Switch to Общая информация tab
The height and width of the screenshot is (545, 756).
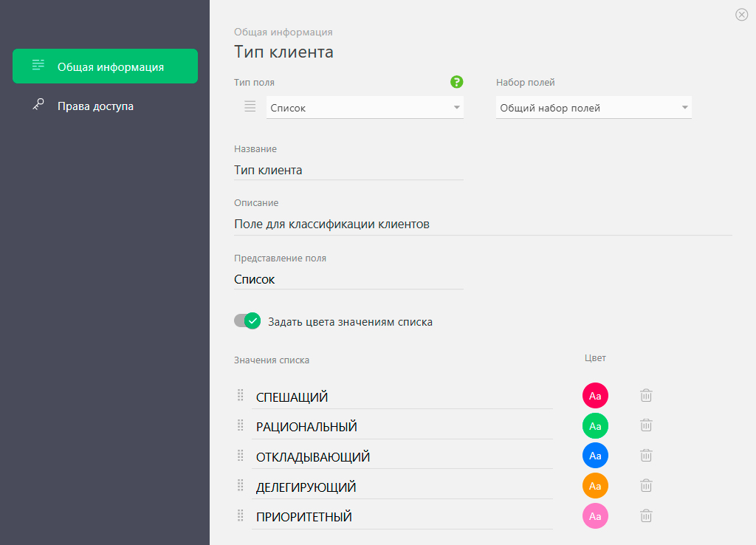tap(105, 66)
